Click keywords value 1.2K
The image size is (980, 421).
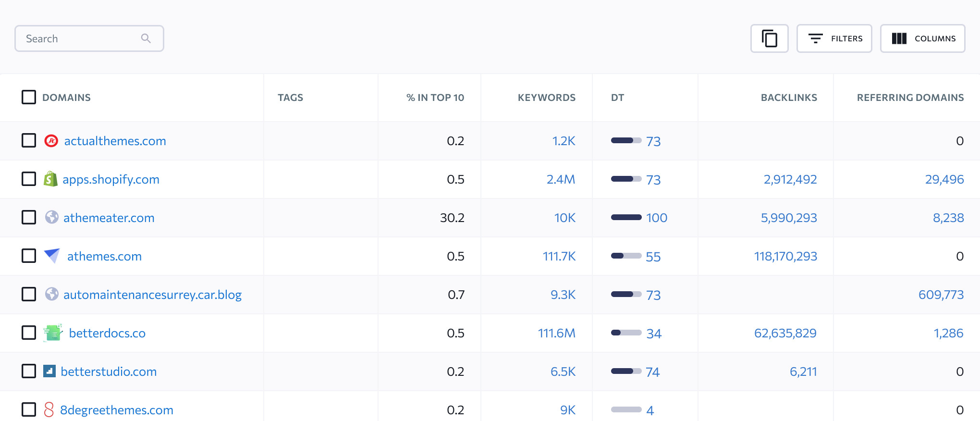[563, 141]
